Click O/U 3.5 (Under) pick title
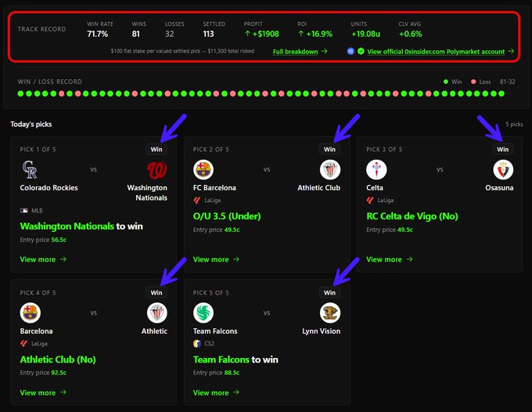 (x=227, y=216)
